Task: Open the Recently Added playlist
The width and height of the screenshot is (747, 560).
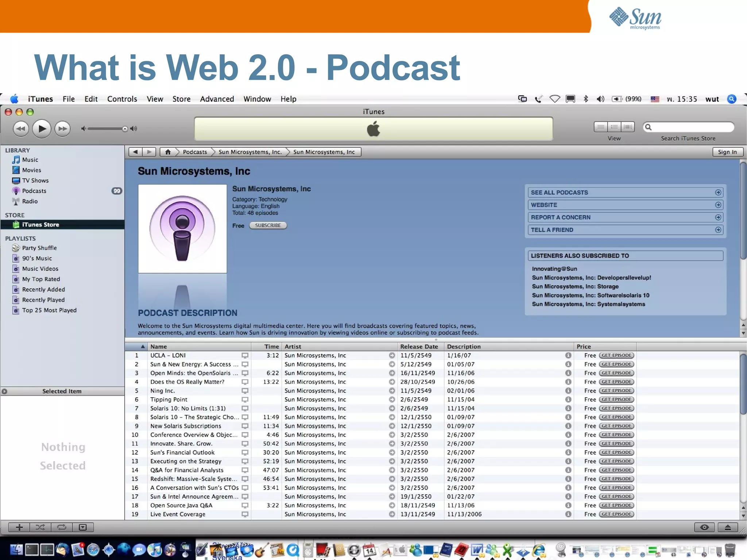Action: (x=43, y=289)
